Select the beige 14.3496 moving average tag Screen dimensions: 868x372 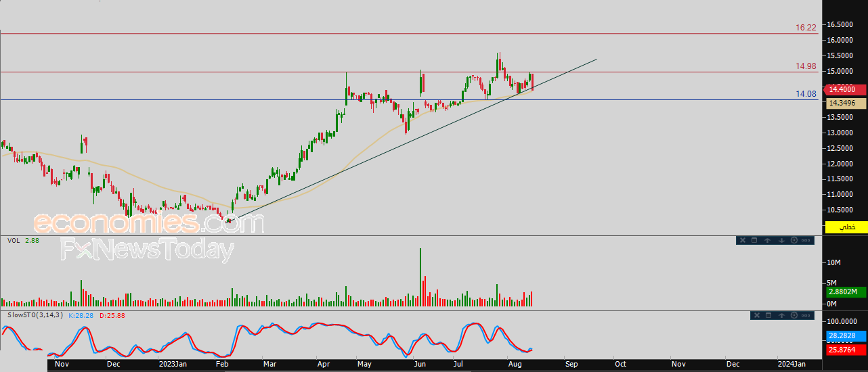pyautogui.click(x=845, y=103)
